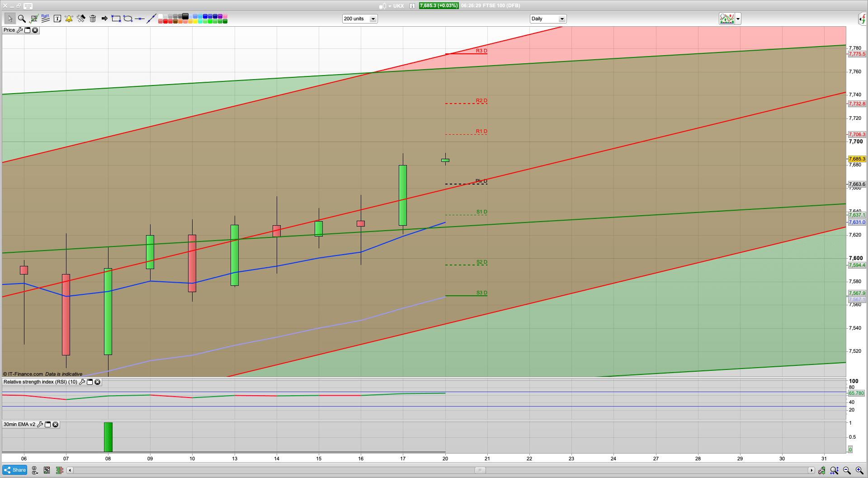Viewport: 868px width, 478px height.
Task: Expand the Daily timeframe dropdown
Action: point(561,19)
